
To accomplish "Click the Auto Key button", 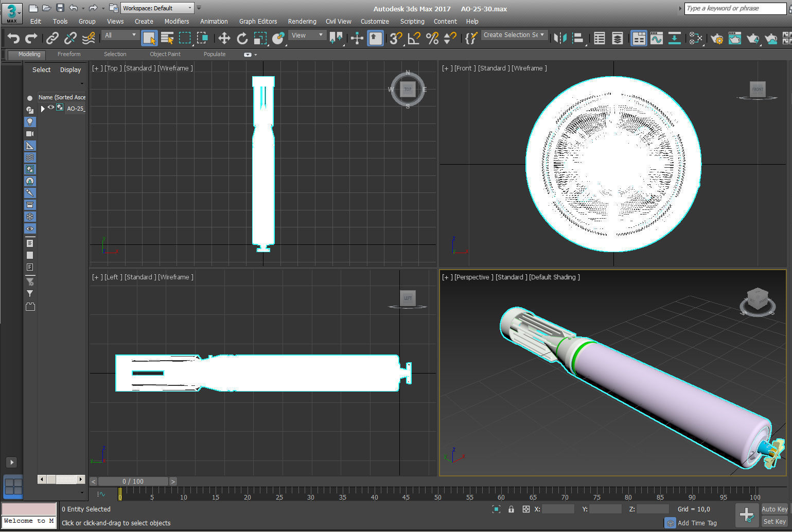I will 775,509.
